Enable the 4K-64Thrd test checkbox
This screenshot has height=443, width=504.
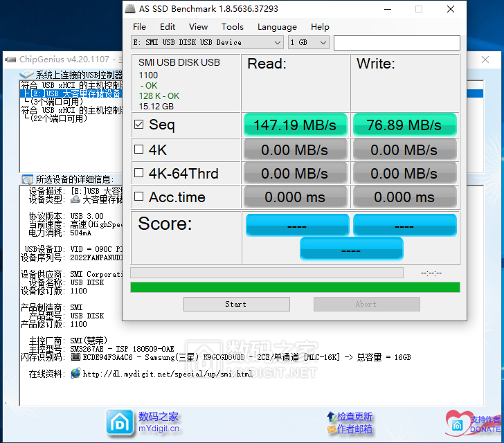click(139, 172)
